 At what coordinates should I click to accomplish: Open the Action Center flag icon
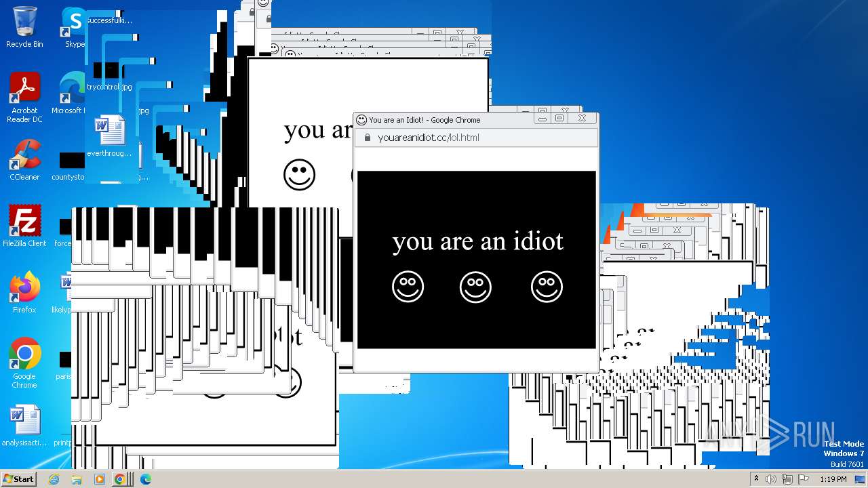[804, 479]
